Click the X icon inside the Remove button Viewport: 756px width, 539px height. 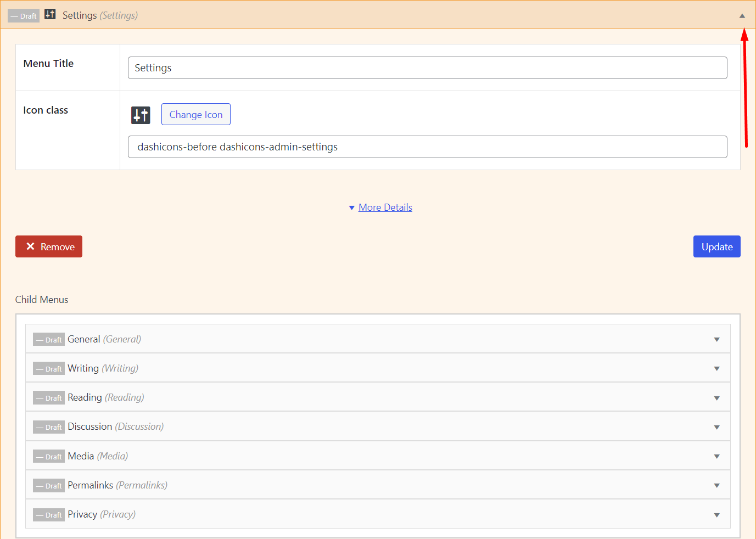point(31,246)
